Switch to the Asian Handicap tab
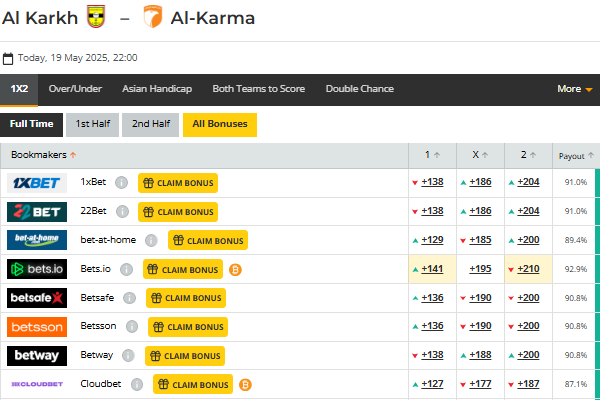Viewport: 600px width, 400px height. [x=157, y=89]
